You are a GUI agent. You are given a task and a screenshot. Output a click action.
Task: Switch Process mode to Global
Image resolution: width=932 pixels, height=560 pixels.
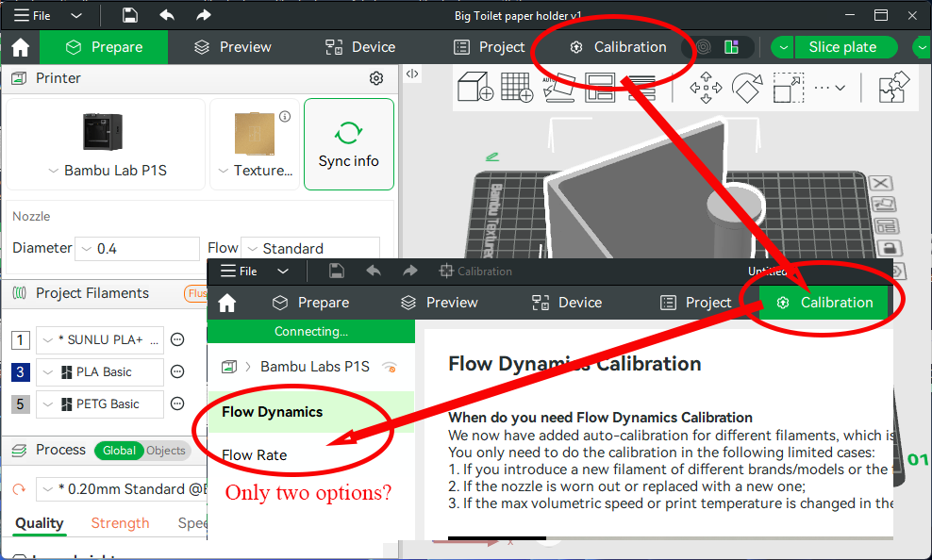[x=119, y=451]
